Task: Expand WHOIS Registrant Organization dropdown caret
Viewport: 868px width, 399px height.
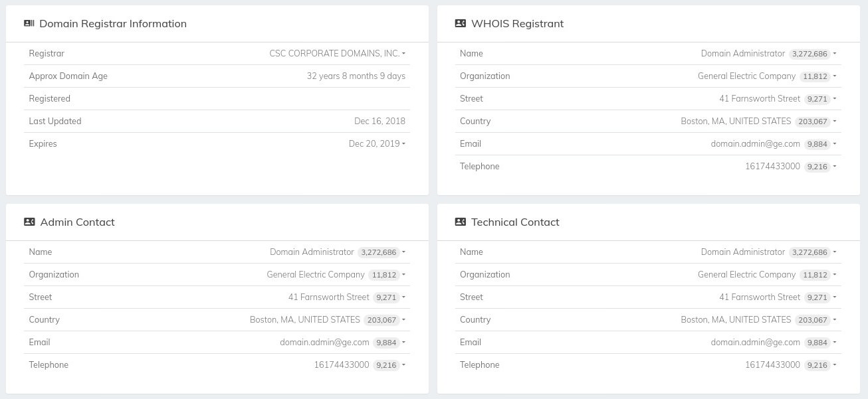Action: [835, 76]
